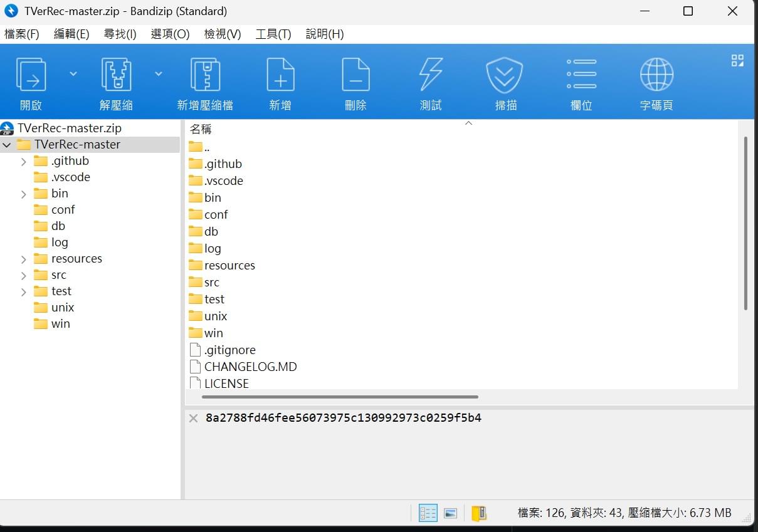Select .vscode folder in the tree
This screenshot has width=758, height=532.
(x=62, y=177)
